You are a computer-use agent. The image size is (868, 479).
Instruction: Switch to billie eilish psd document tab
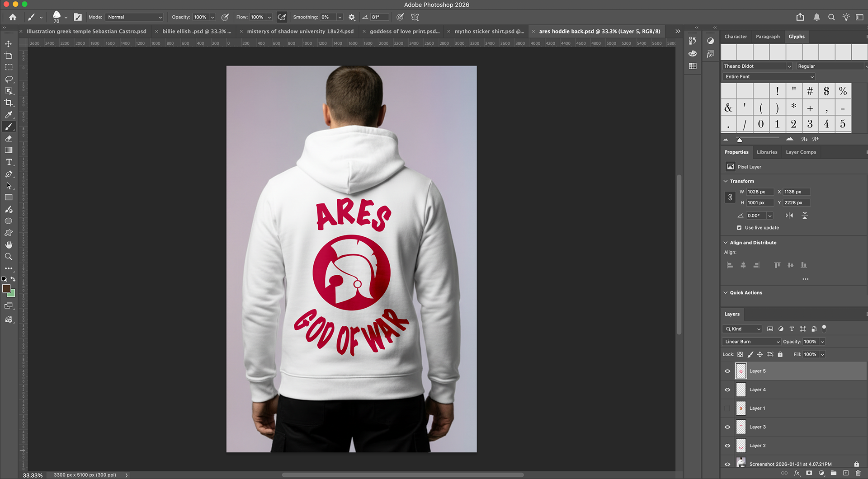(x=197, y=32)
